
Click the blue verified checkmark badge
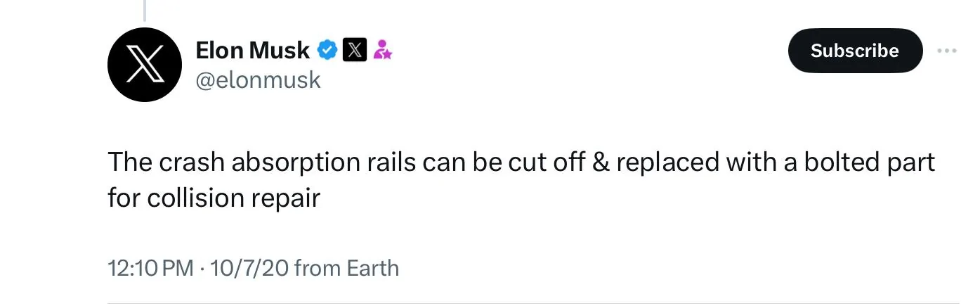(328, 50)
